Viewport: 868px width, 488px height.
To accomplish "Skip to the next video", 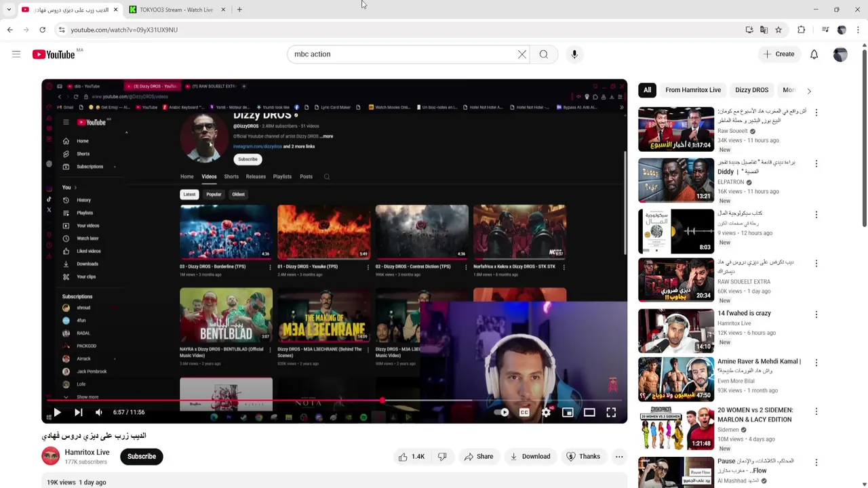I will 78,412.
